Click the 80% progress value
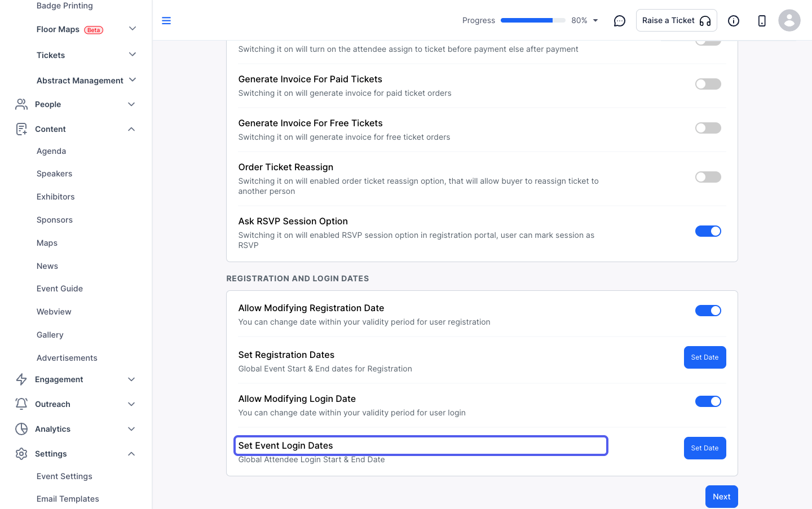The image size is (812, 509). pyautogui.click(x=579, y=20)
